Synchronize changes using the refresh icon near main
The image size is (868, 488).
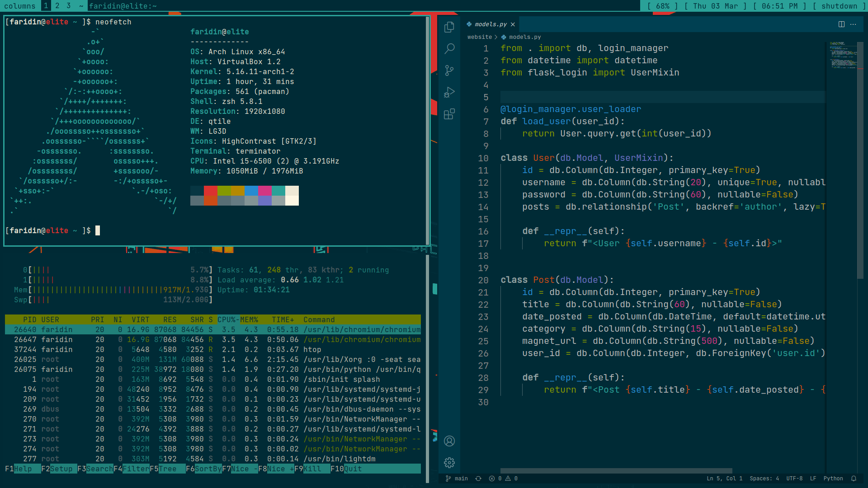478,479
